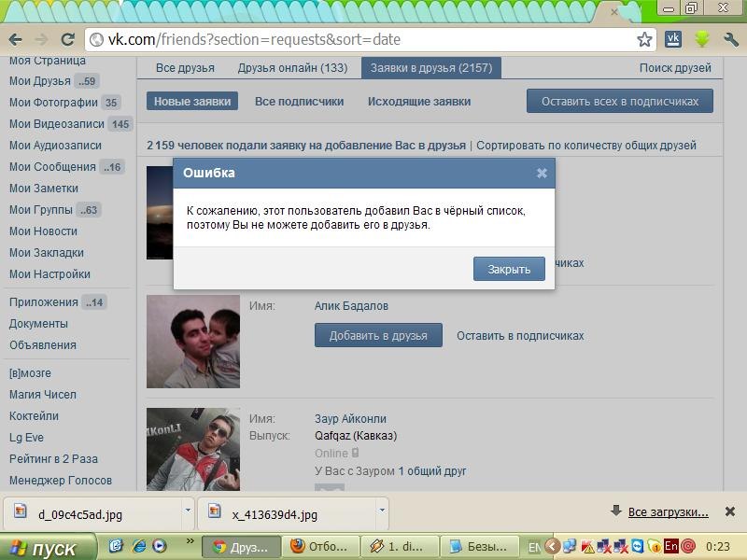Expand the quick launch overflow chevron
The width and height of the screenshot is (747, 560).
click(190, 541)
